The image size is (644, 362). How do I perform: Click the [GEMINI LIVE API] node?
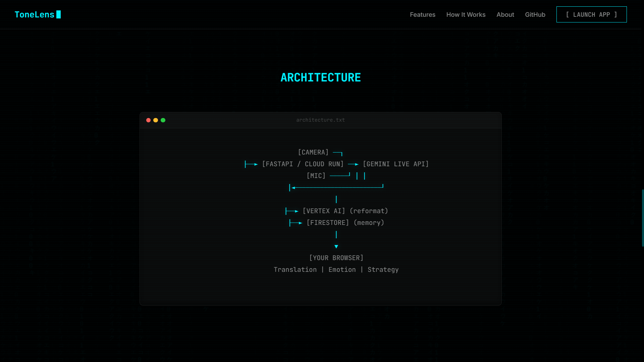pos(396,164)
